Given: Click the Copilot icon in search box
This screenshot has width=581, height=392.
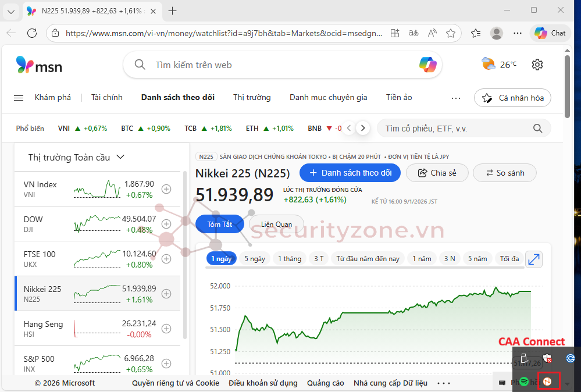Looking at the screenshot, I should coord(428,65).
